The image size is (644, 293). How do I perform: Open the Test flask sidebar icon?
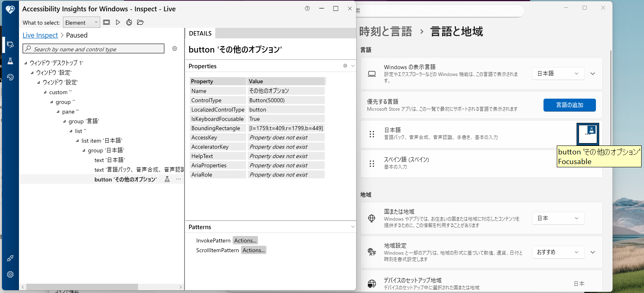[10, 61]
